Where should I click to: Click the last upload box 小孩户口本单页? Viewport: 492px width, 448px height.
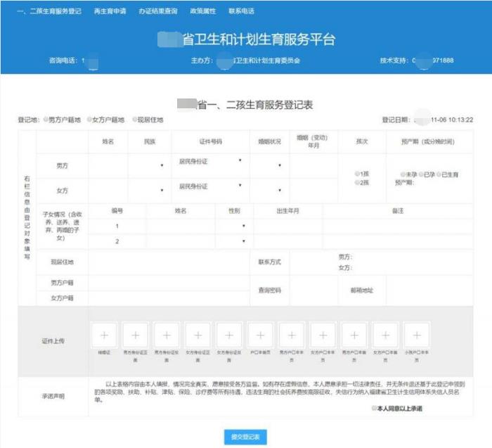416,335
